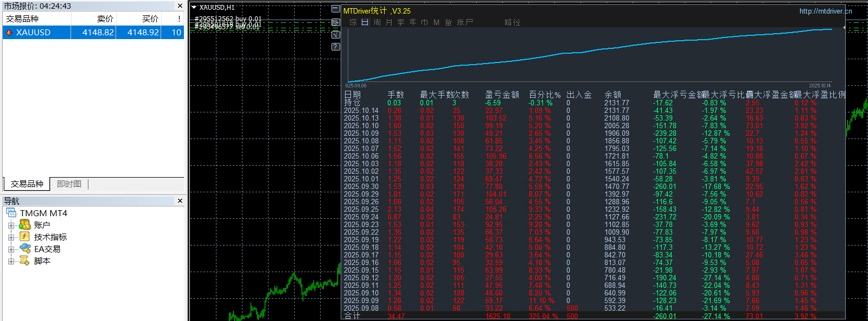This screenshot has height=321, width=868.
Task: Click the TMGM MT4 terminal icon
Action: tap(11, 213)
